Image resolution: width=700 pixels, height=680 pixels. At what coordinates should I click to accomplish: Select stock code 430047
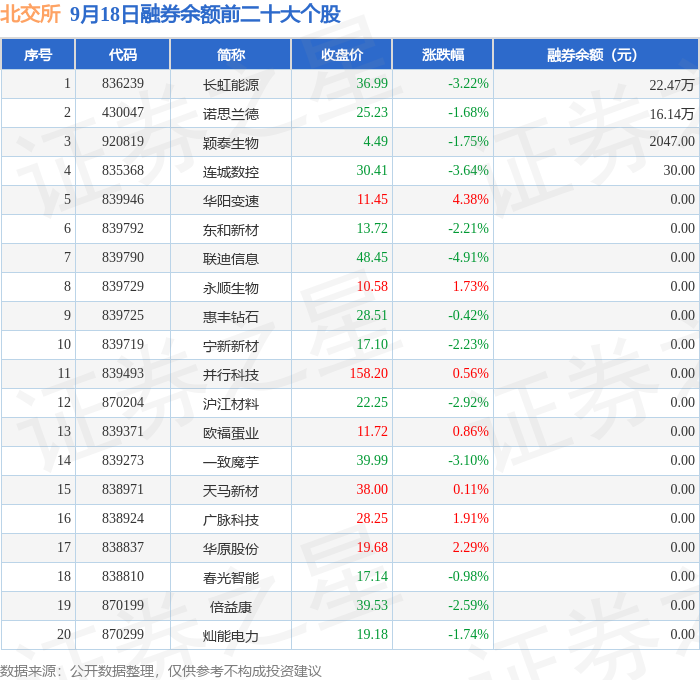(123, 113)
